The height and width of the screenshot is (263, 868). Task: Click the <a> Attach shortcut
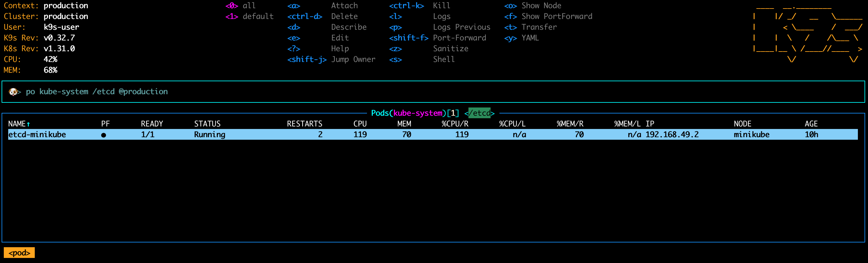322,6
